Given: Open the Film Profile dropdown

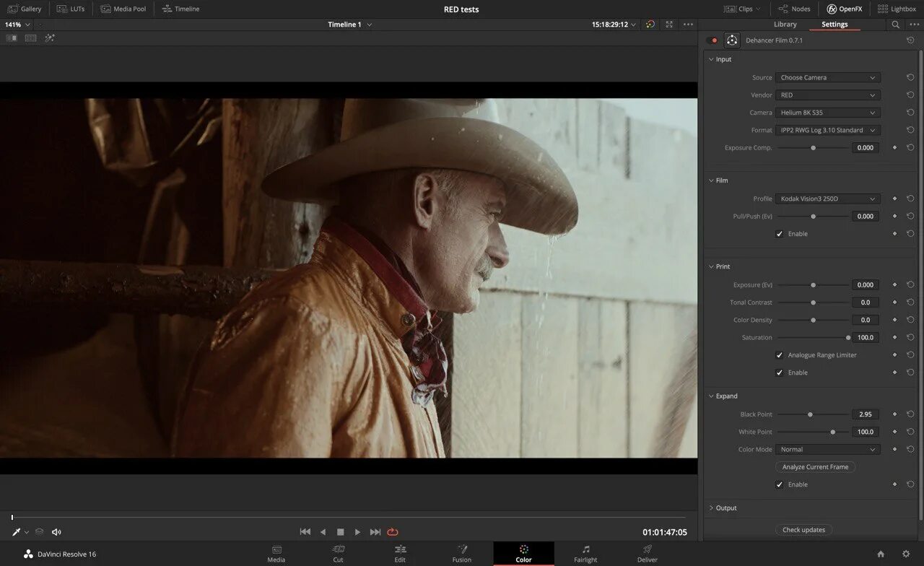Looking at the screenshot, I should pos(827,199).
